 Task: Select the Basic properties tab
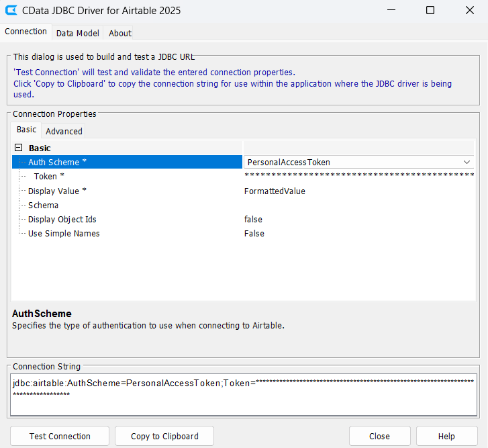(x=27, y=130)
